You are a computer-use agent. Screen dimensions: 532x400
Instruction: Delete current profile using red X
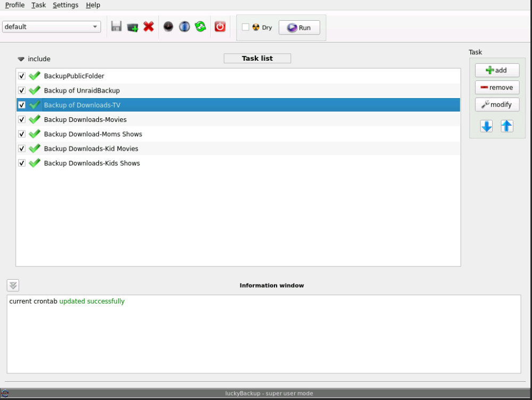click(x=148, y=27)
